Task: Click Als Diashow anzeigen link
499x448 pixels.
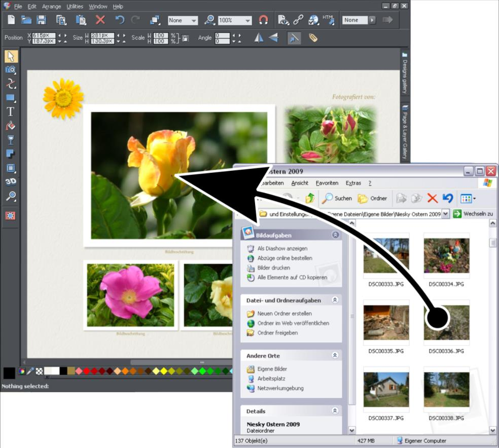Action: (282, 249)
